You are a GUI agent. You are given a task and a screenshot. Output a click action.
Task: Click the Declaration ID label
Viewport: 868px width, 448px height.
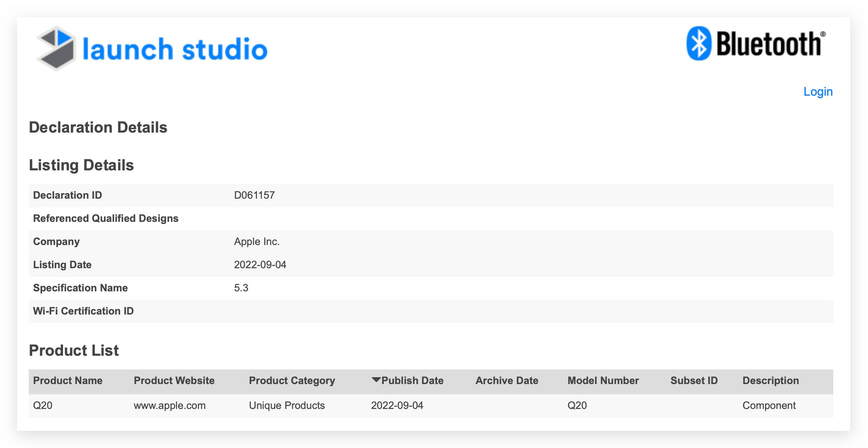67,195
